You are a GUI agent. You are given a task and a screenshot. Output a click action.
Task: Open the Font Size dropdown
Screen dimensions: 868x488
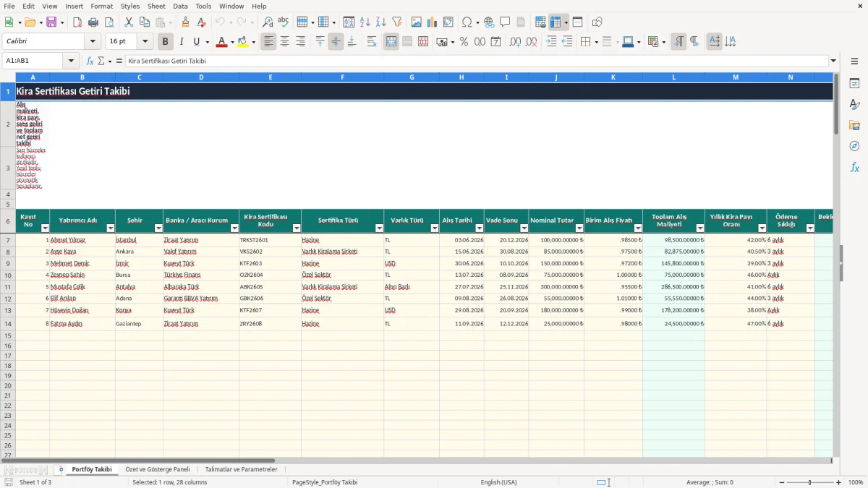[x=145, y=42]
